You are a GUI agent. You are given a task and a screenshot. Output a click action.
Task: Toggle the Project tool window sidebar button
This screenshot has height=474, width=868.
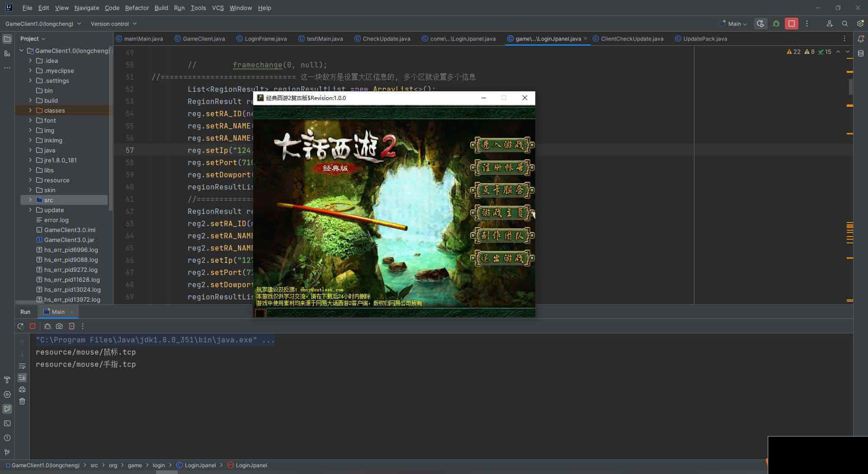(7, 39)
